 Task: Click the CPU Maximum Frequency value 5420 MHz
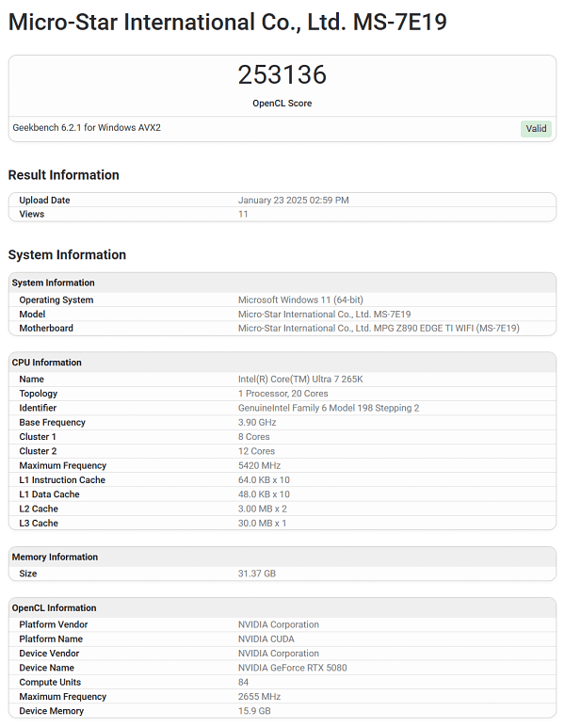259,465
